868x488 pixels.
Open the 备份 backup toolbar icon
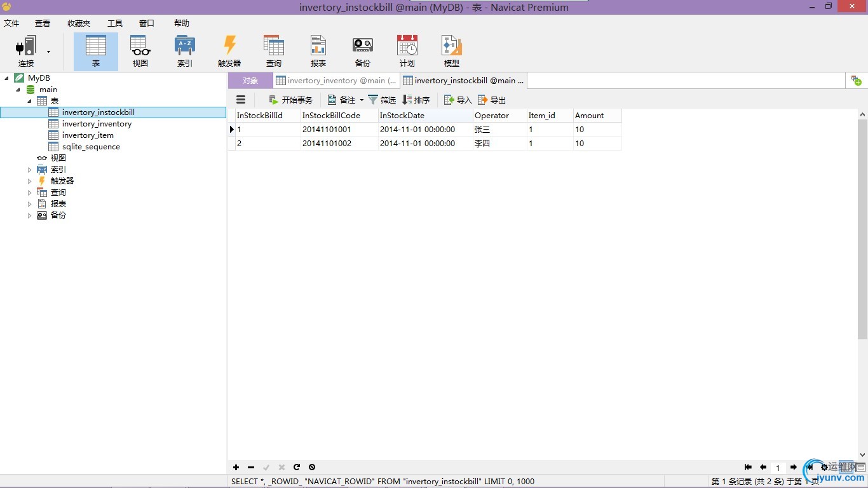click(363, 51)
